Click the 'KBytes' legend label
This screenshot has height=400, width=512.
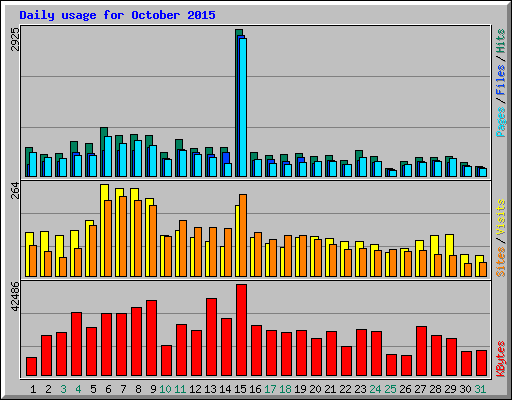click(x=500, y=359)
